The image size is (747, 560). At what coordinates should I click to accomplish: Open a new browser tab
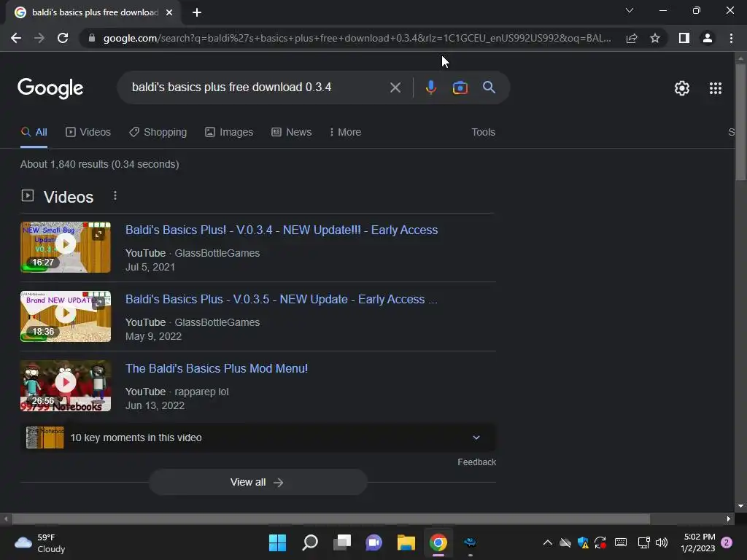tap(197, 12)
